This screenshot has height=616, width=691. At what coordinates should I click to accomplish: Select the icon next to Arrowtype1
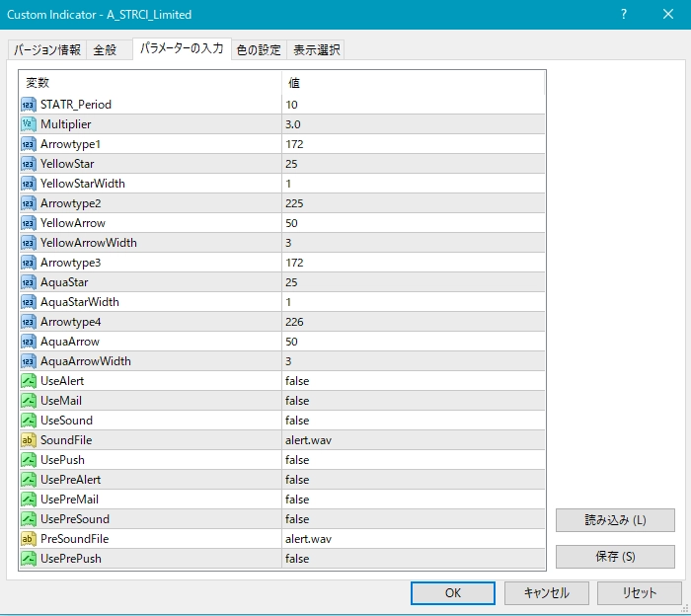29,144
